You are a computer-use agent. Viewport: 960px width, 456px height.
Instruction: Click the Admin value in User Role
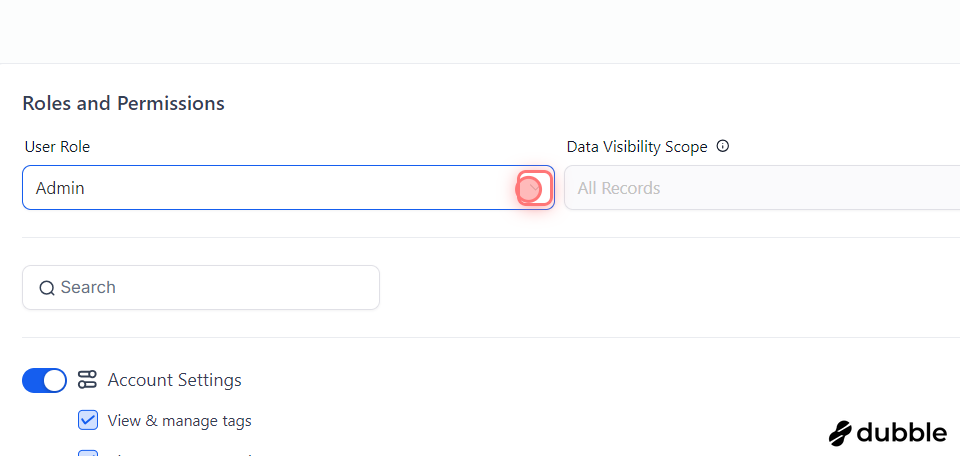pyautogui.click(x=60, y=188)
